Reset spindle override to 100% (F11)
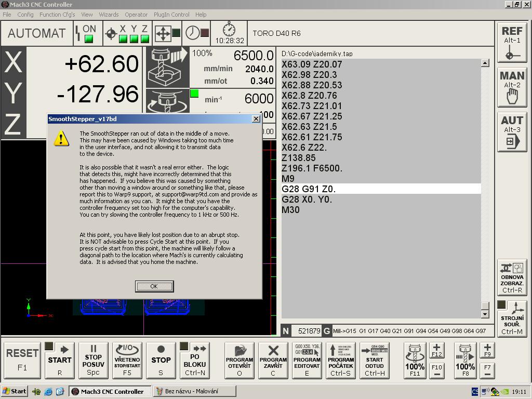This screenshot has width=532, height=399. [x=415, y=360]
